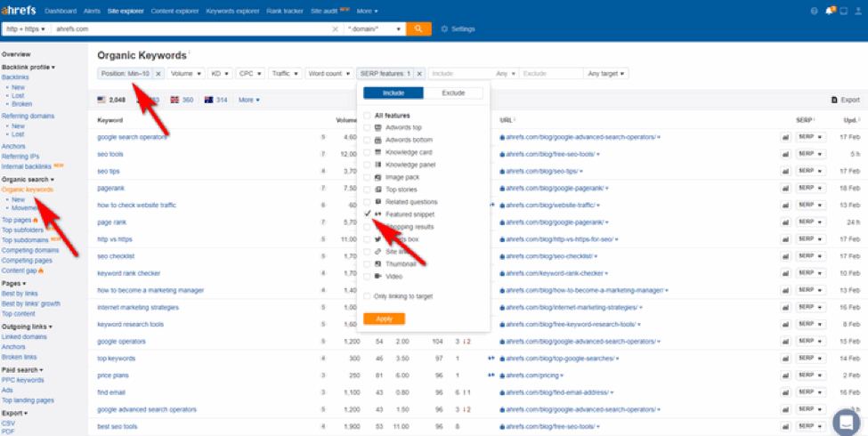The image size is (868, 436).
Task: Open chart icon for http vs https row
Action: 785,239
